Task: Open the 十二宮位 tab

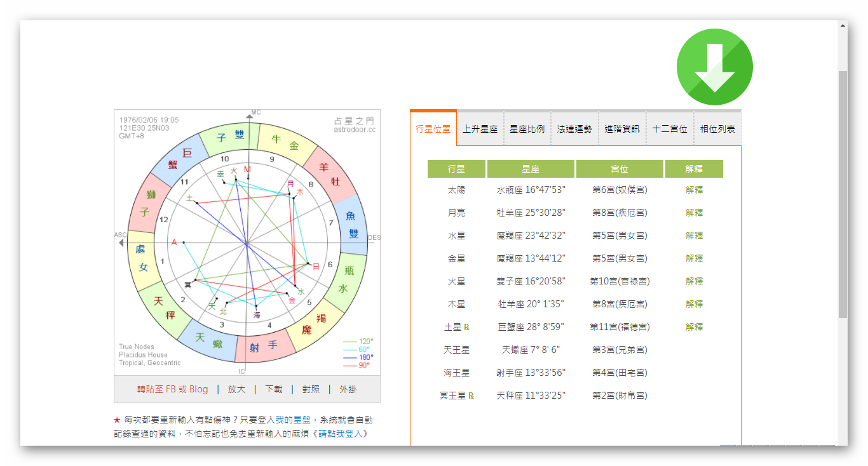Action: [670, 129]
